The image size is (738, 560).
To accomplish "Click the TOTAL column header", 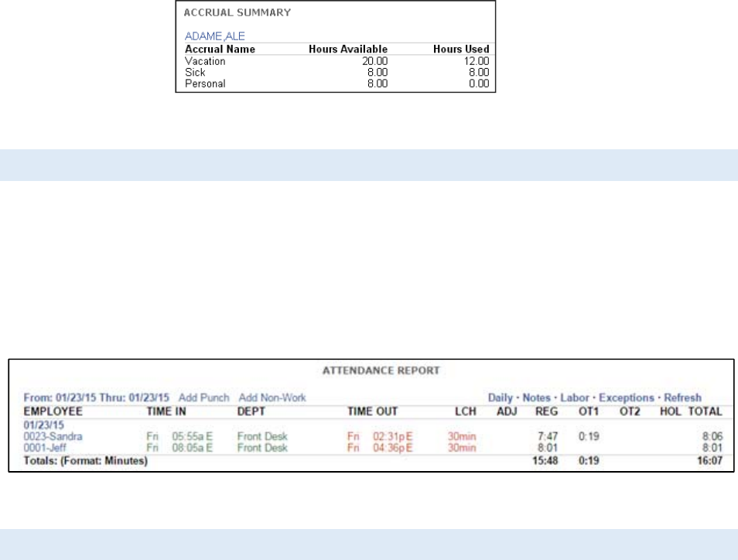I will [x=705, y=411].
